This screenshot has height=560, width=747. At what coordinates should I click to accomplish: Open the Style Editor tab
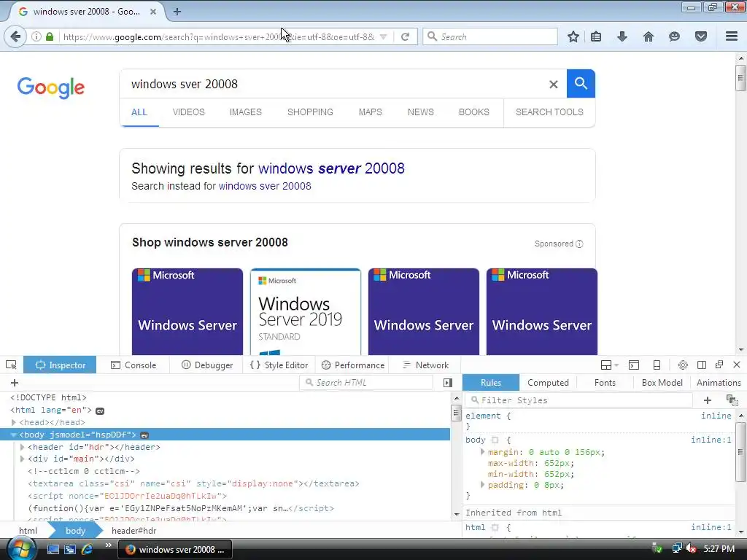click(279, 365)
